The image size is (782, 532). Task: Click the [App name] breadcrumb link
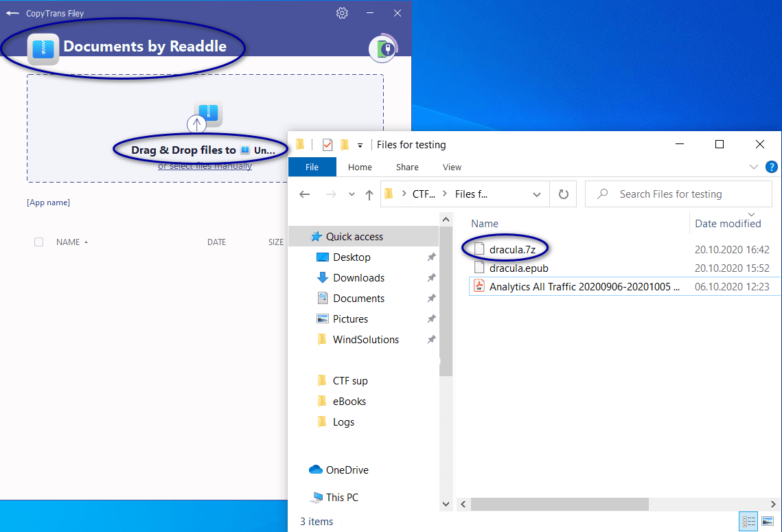[x=48, y=203]
